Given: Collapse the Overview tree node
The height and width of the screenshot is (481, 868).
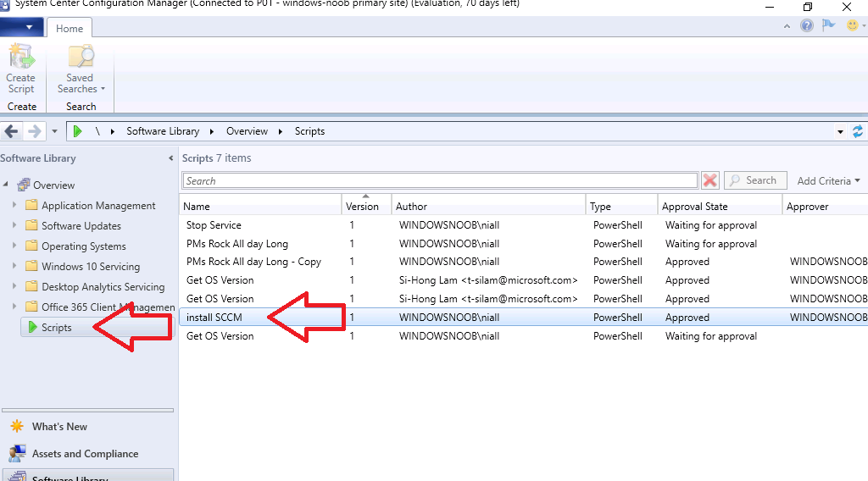Looking at the screenshot, I should point(6,184).
